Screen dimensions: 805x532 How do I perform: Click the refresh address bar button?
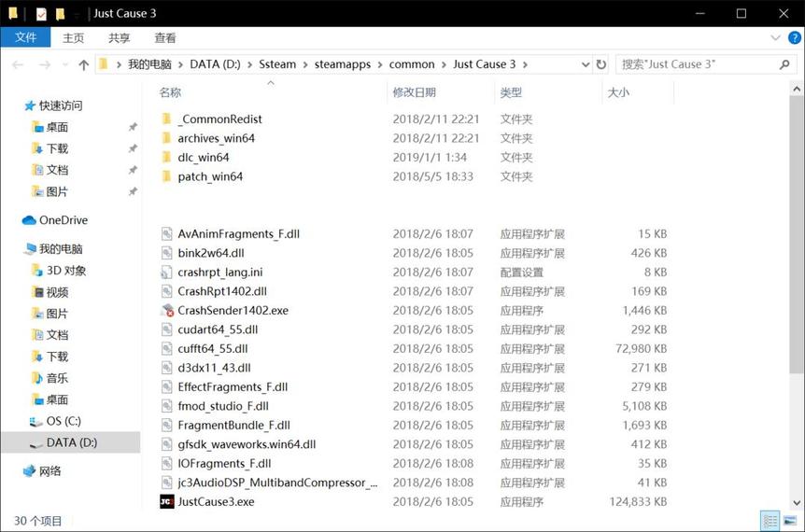point(600,64)
